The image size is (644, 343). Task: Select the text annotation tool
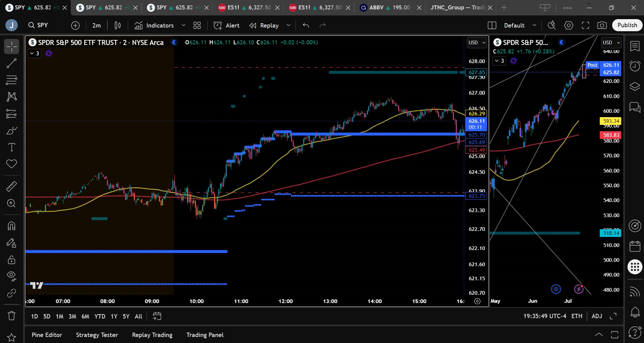pos(11,147)
